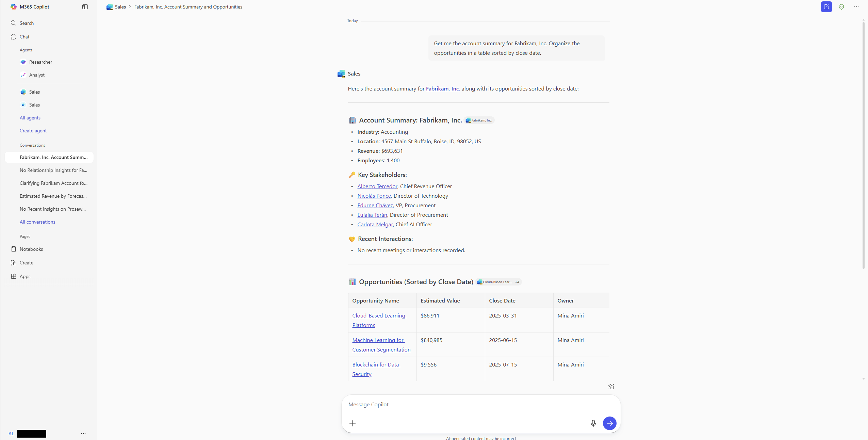Send the message with the arrow icon
Screen dimensions: 868x440
609,423
